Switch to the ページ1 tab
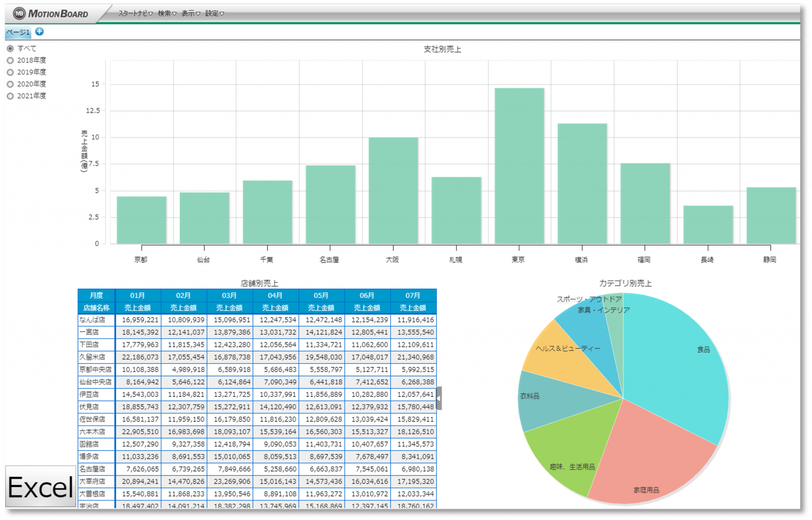The height and width of the screenshot is (520, 812). coord(18,32)
